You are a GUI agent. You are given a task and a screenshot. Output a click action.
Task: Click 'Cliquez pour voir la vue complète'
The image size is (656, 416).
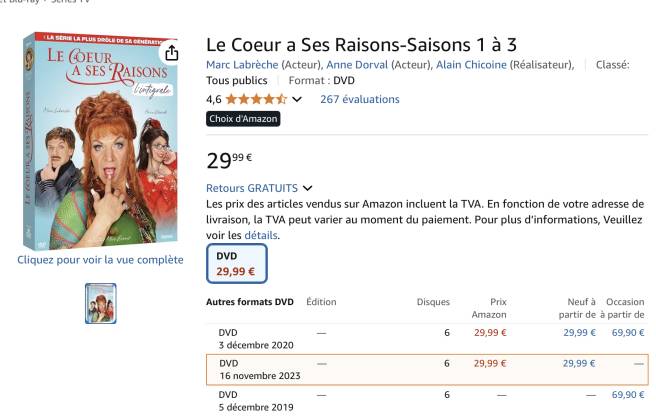[x=100, y=260]
